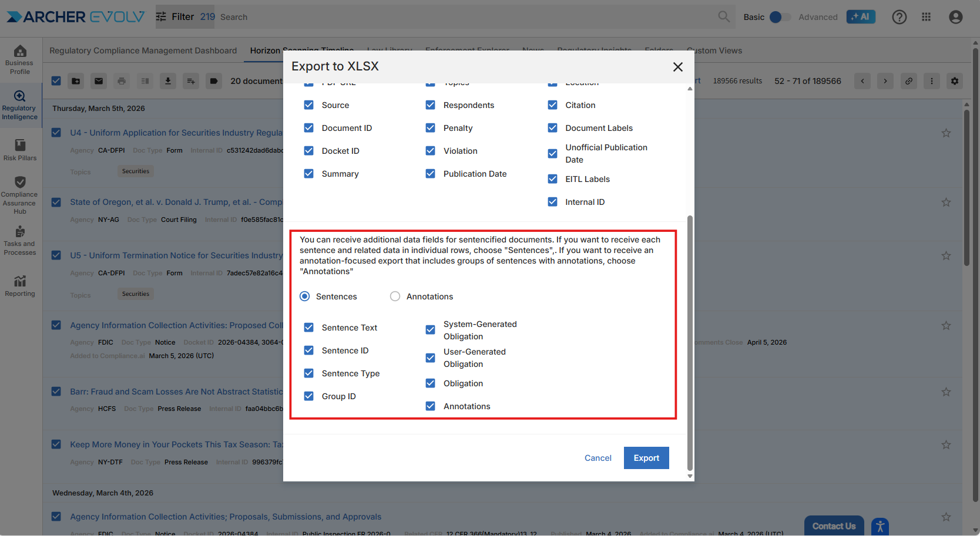Open the apps grid menu
980x536 pixels.
pos(927,17)
